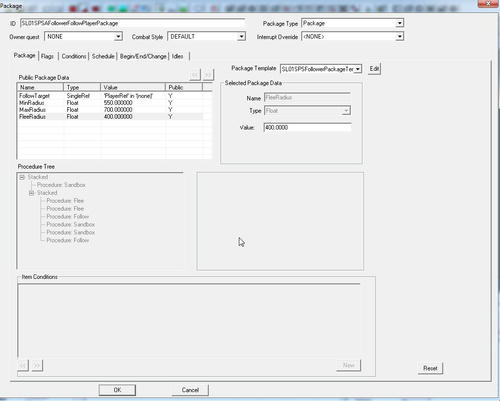Click the OK button
The image size is (500, 401).
pos(117,390)
